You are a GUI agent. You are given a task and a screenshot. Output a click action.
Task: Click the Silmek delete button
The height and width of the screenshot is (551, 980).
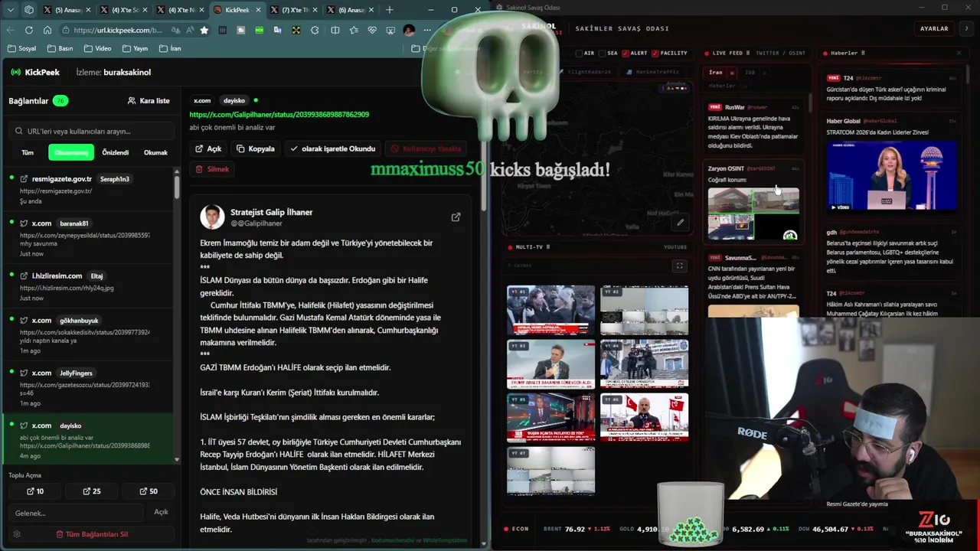(212, 168)
